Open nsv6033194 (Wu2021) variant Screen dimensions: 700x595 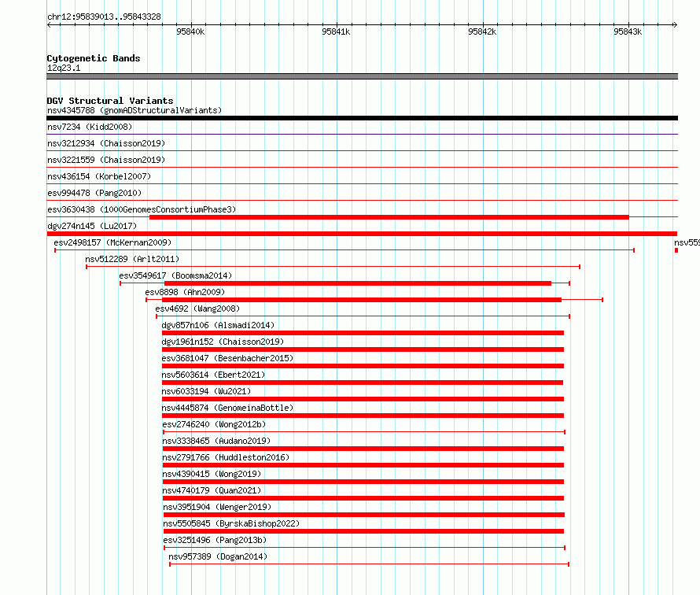tap(206, 391)
